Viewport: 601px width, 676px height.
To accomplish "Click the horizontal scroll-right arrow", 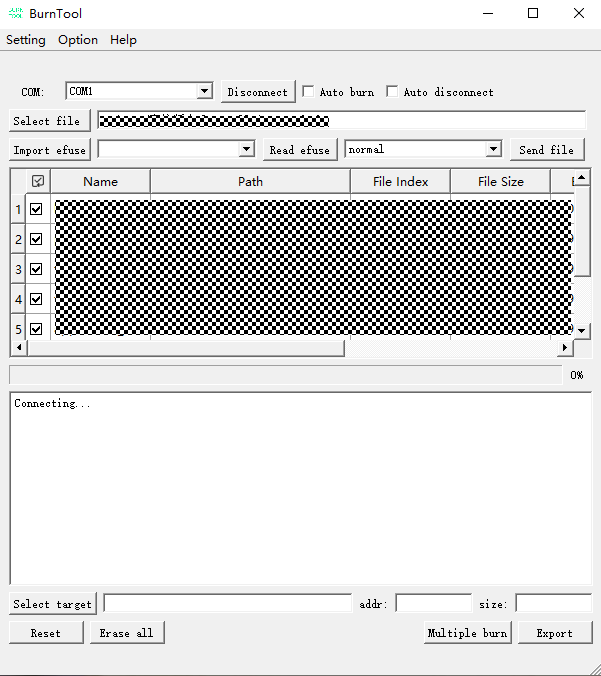I will click(x=565, y=348).
